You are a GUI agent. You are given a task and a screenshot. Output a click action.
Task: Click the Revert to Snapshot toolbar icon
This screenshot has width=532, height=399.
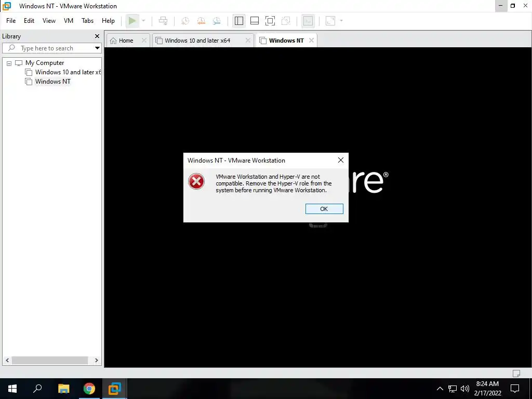[201, 21]
